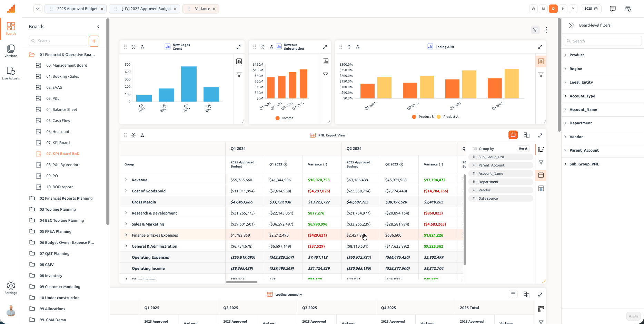Open filter icon in Revenue Subscription widget

click(x=325, y=75)
